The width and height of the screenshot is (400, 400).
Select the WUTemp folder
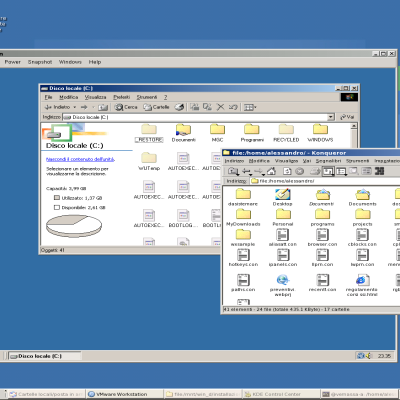[149, 162]
